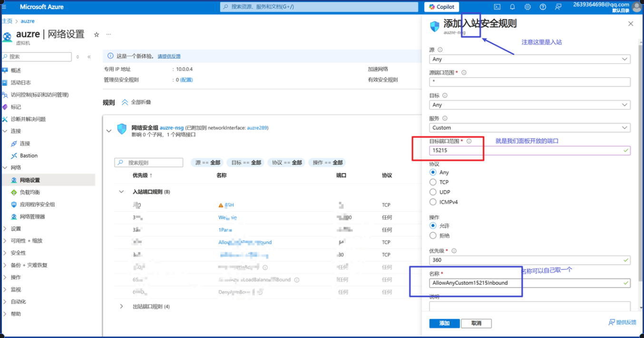Open the 服务 dropdown set to Custom

tap(530, 128)
